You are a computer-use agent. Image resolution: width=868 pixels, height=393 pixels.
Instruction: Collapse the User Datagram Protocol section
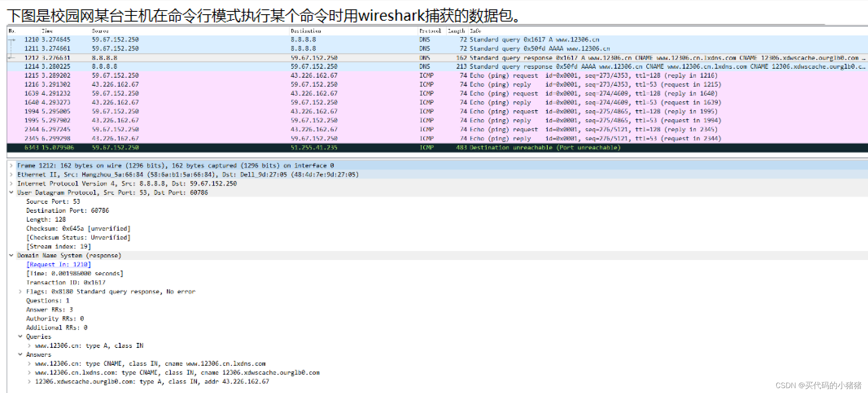pyautogui.click(x=11, y=192)
